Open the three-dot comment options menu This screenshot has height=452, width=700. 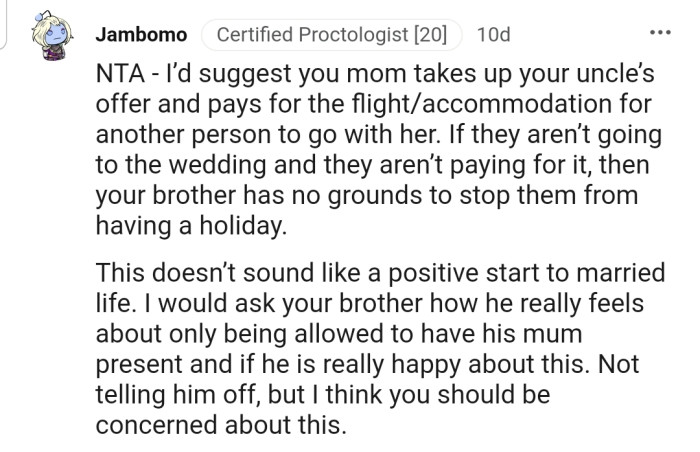[658, 33]
